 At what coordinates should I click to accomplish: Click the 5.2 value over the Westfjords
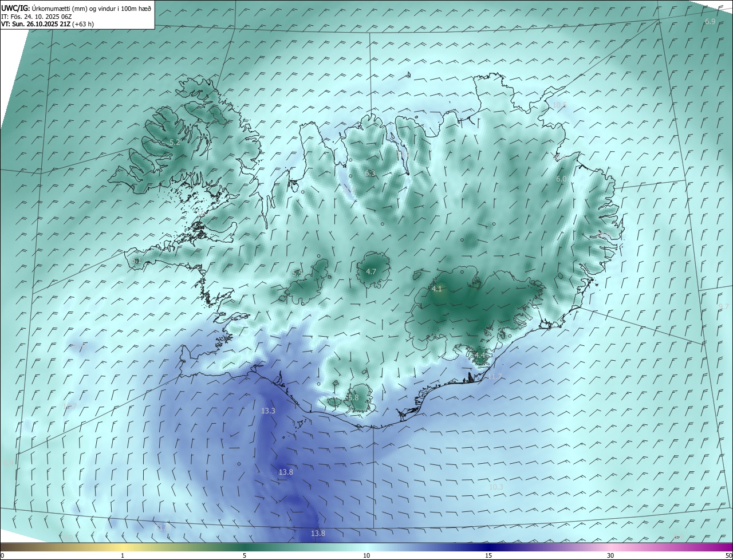(x=175, y=142)
